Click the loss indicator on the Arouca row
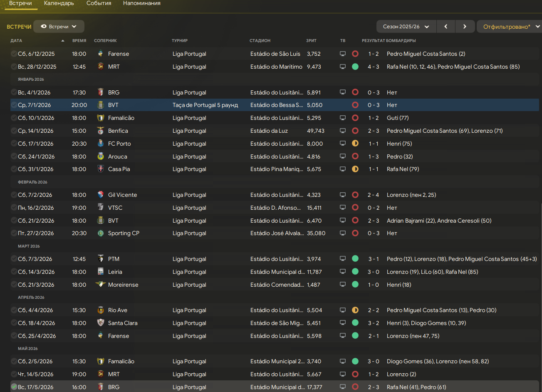This screenshot has height=392, width=542. click(355, 156)
